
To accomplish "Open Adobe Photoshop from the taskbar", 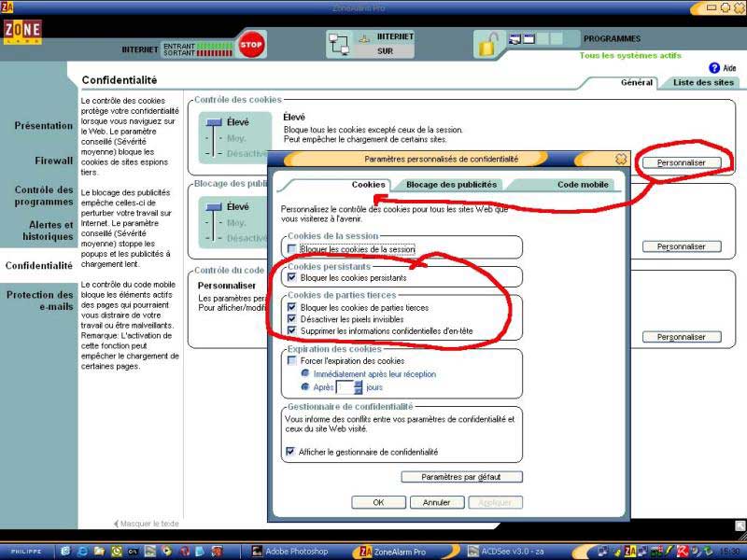I will tap(289, 552).
